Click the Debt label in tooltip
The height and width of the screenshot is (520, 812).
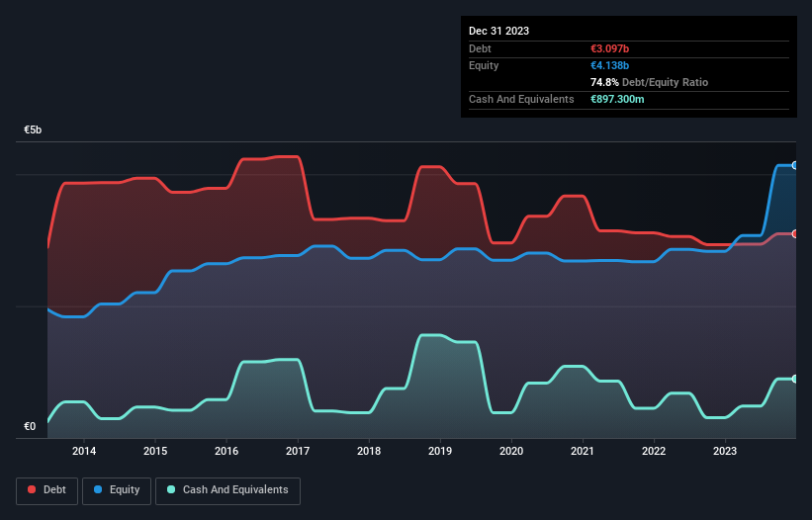480,48
